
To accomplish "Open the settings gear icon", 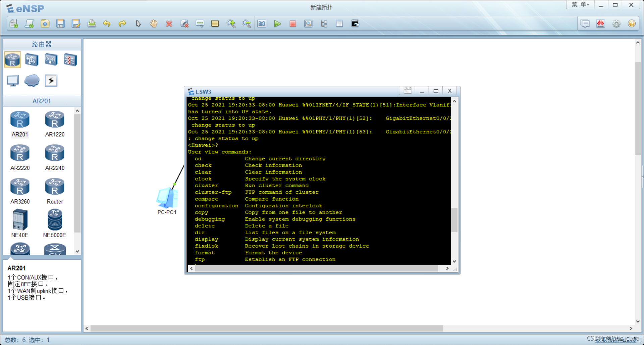I will click(616, 24).
